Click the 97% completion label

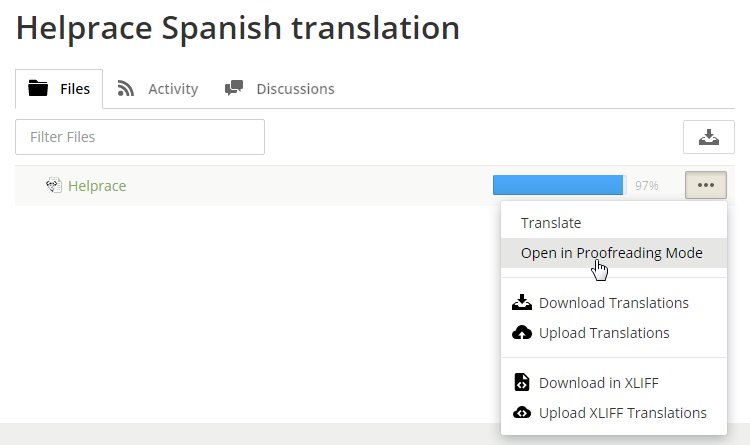646,185
